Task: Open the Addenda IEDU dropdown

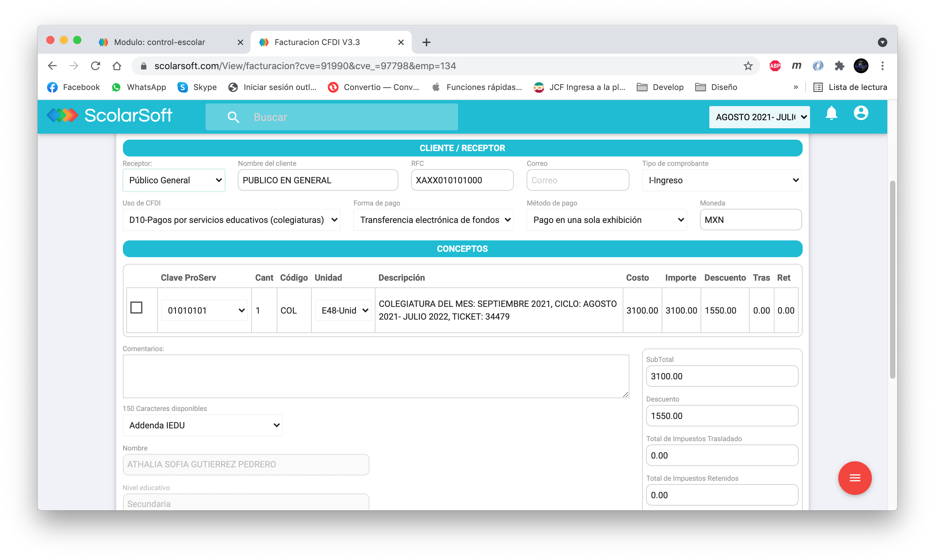Action: (x=203, y=425)
